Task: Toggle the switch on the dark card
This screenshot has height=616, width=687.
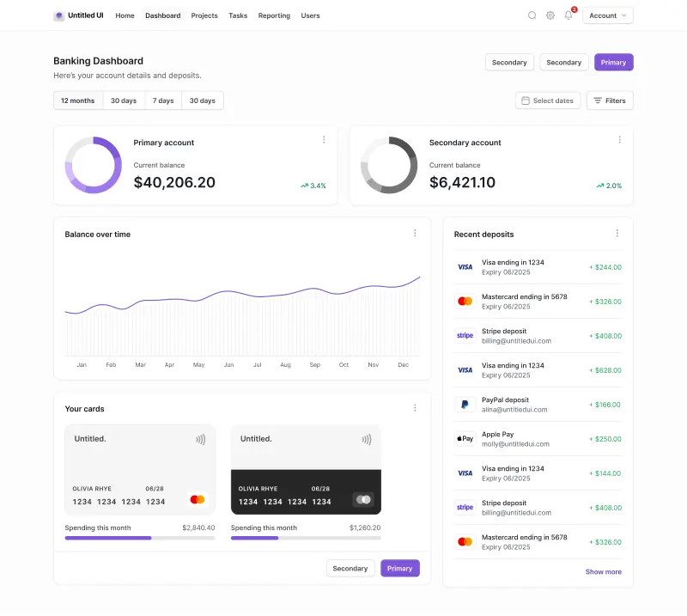Action: 363,499
